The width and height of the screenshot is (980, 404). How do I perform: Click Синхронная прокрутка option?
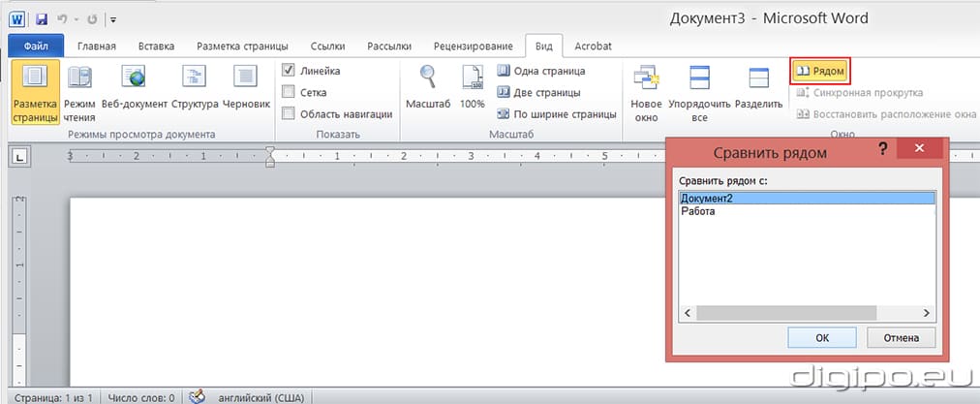point(860,93)
